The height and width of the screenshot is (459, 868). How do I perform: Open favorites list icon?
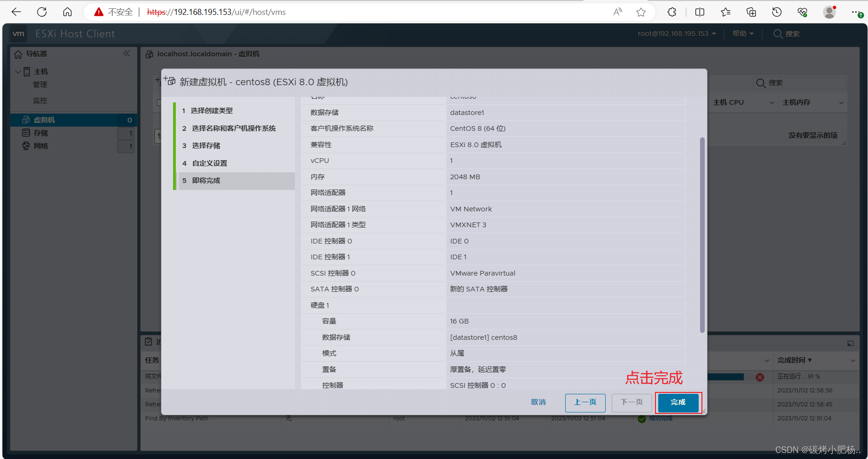coord(726,12)
